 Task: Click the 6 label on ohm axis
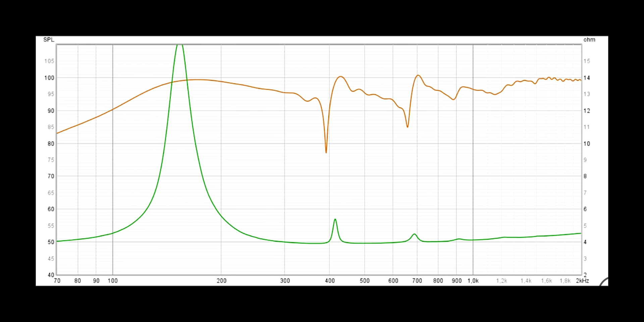click(585, 209)
